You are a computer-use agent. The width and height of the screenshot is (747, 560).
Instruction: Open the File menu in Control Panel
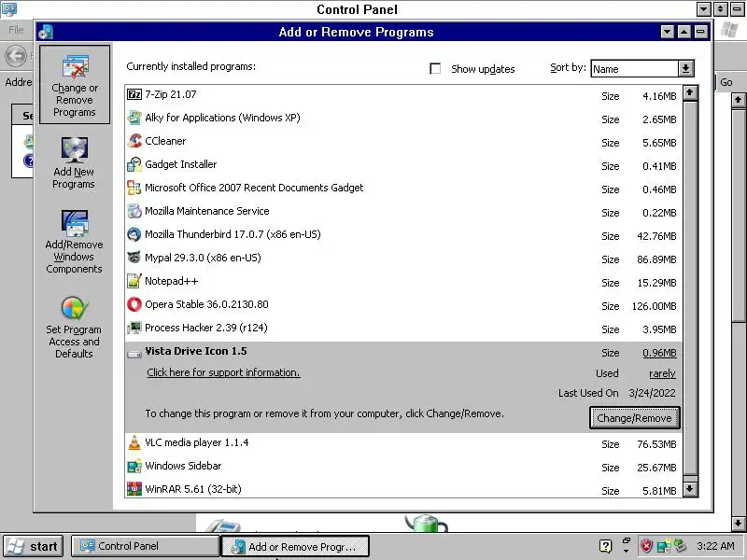click(x=16, y=30)
